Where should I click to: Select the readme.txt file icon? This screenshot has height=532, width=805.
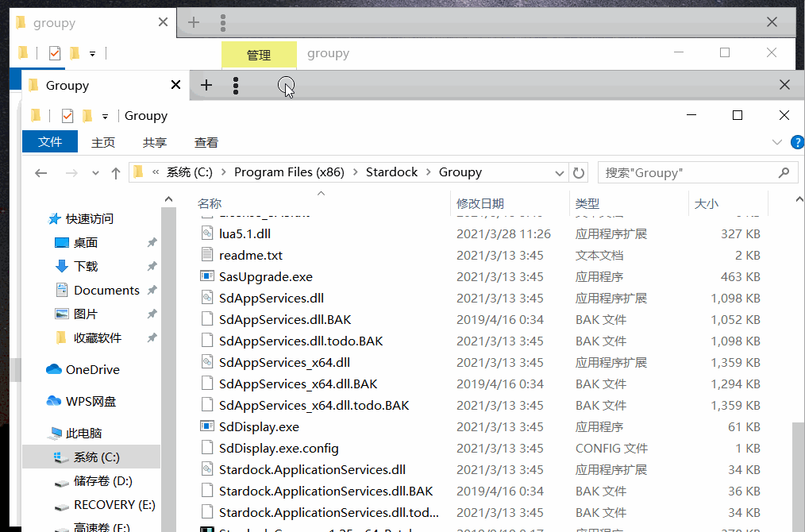[x=207, y=255]
